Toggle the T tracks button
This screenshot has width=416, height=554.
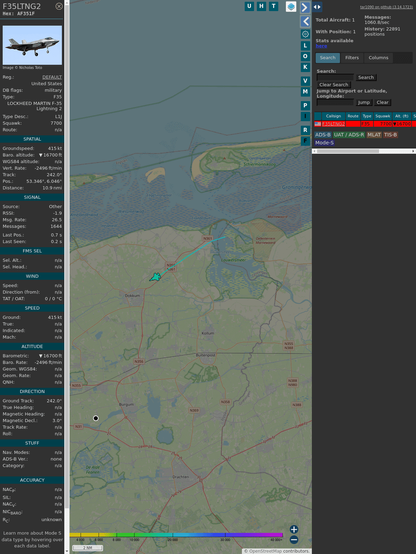coord(273,6)
